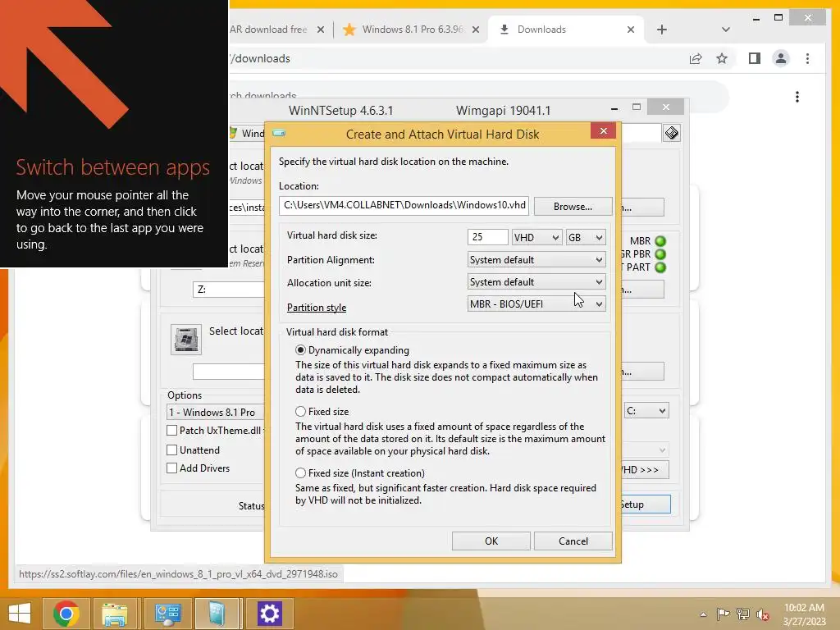Open Action Center flag icon
840x630 pixels.
click(x=724, y=614)
